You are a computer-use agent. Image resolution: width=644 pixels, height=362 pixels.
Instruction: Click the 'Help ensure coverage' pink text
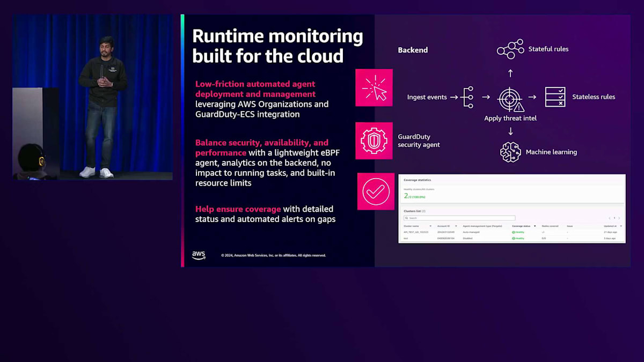[238, 209]
